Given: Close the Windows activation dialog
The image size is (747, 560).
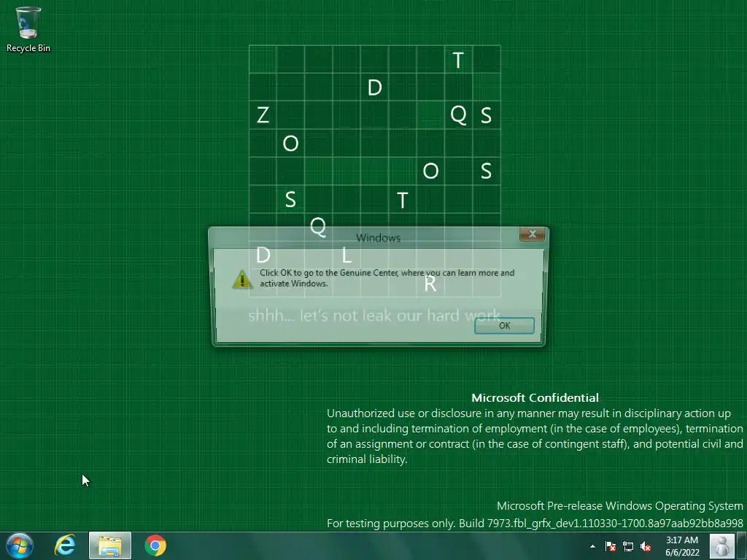Looking at the screenshot, I should coord(532,234).
